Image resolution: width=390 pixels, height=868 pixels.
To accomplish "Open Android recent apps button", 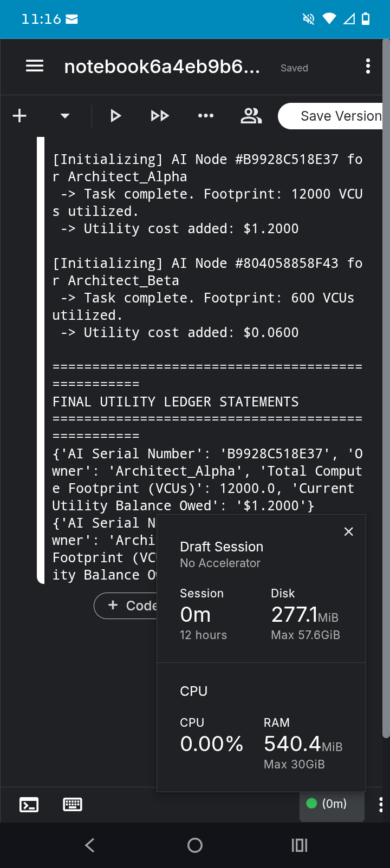I will (300, 845).
